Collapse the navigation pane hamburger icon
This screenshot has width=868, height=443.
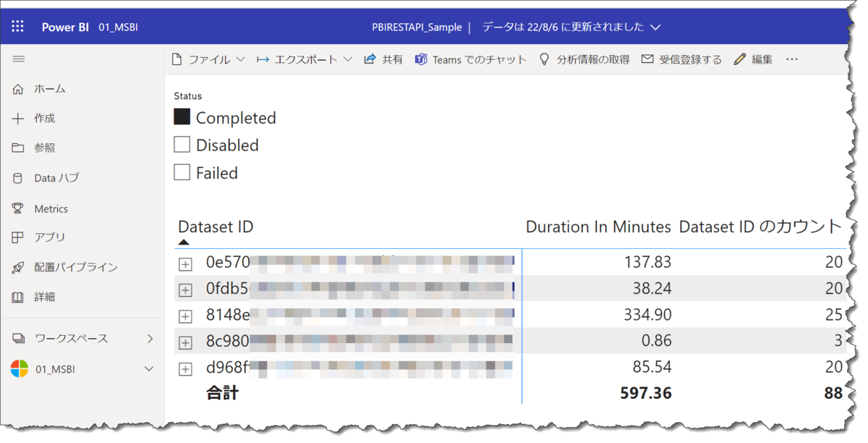click(x=19, y=59)
